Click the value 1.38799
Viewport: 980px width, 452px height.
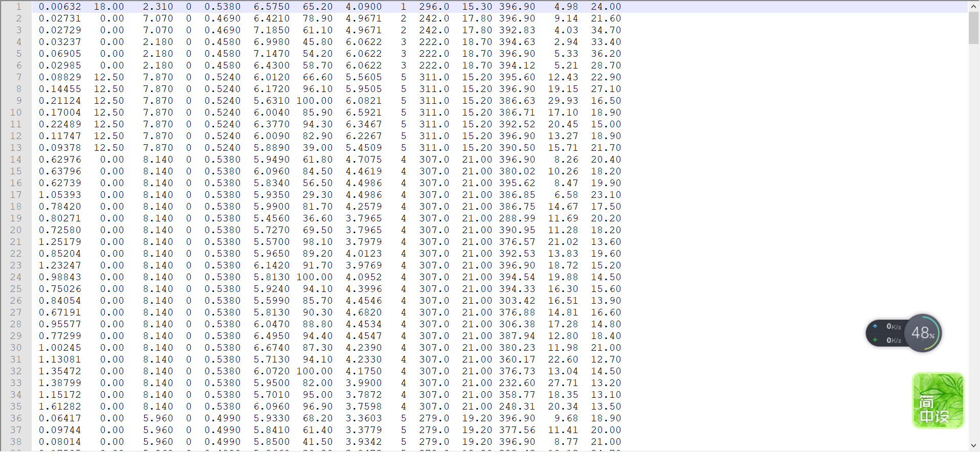click(x=60, y=383)
